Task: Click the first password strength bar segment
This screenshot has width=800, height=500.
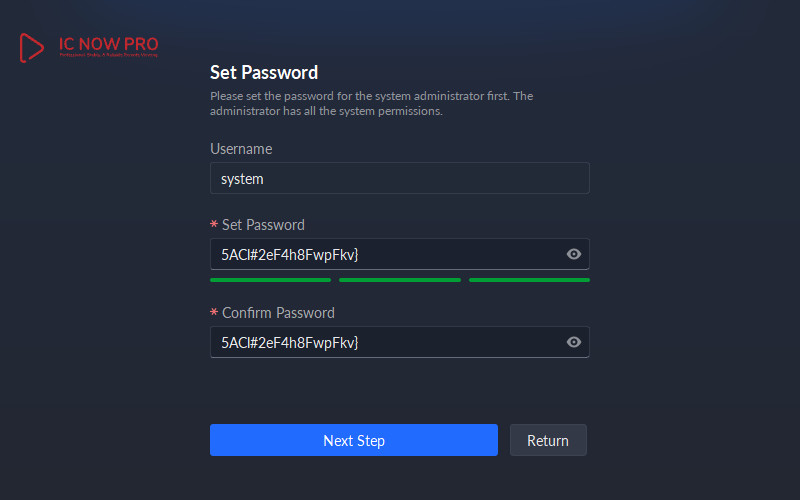Action: pyautogui.click(x=270, y=280)
